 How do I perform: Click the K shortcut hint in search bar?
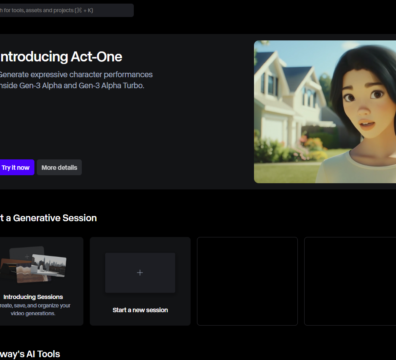tap(90, 10)
